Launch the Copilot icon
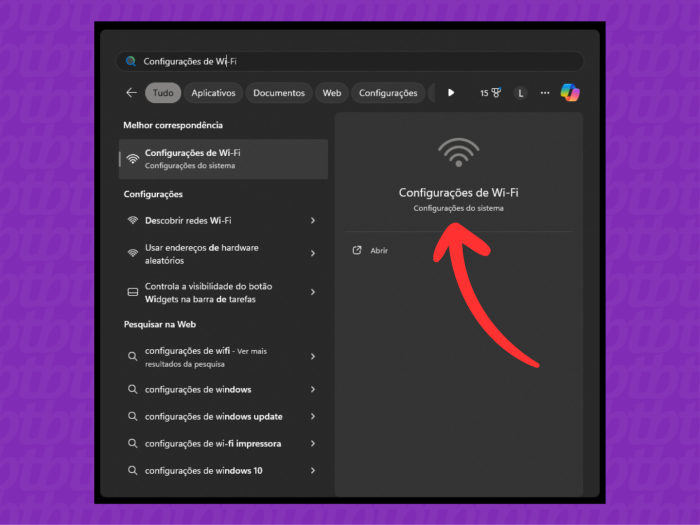The width and height of the screenshot is (700, 525). tap(570, 93)
